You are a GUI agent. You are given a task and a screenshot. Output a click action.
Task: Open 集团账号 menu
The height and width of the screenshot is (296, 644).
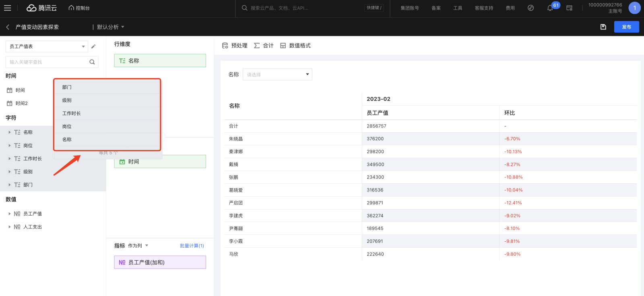409,8
